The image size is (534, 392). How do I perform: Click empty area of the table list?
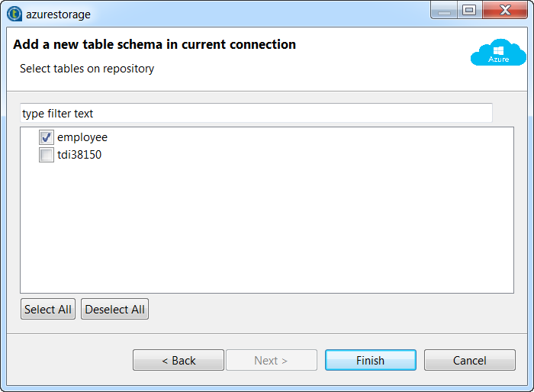(267, 229)
